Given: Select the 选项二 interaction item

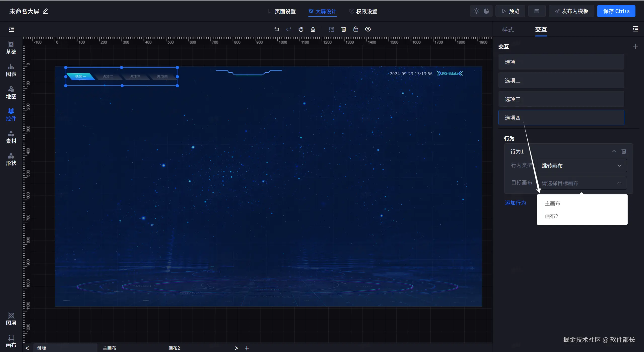Looking at the screenshot, I should point(561,81).
